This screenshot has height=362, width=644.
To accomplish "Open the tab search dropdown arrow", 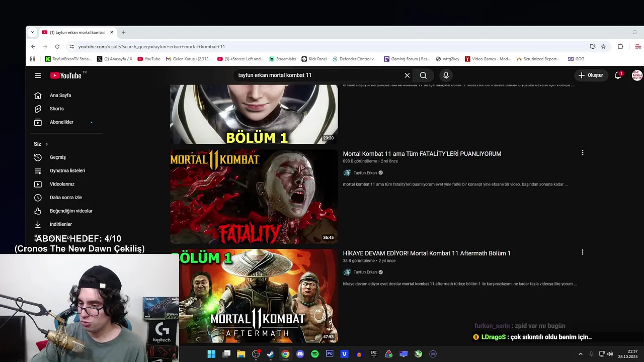I will point(32,32).
